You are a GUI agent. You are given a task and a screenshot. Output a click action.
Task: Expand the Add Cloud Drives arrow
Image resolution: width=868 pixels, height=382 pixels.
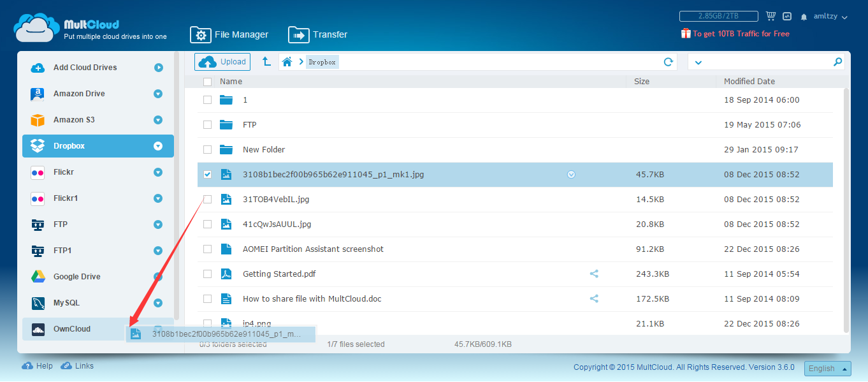[x=158, y=68]
